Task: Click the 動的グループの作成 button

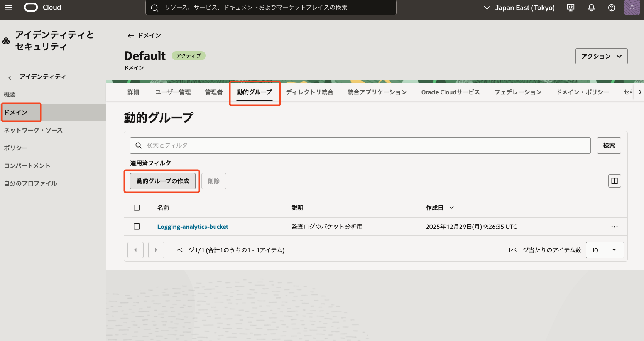Action: [x=162, y=181]
